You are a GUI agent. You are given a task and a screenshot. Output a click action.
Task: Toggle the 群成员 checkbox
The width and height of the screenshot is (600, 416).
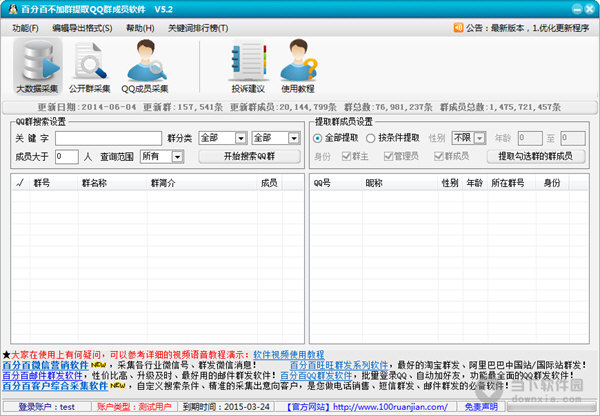point(439,156)
